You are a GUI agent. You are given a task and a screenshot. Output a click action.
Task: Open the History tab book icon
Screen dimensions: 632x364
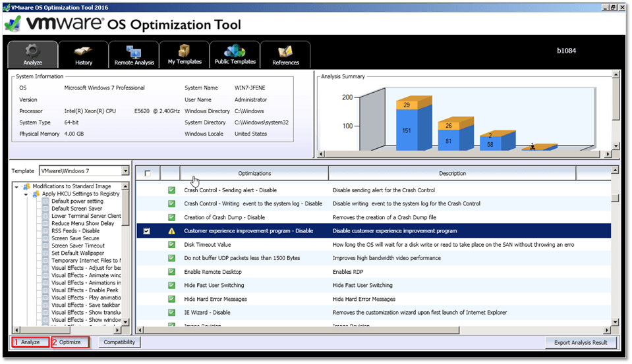tap(84, 51)
